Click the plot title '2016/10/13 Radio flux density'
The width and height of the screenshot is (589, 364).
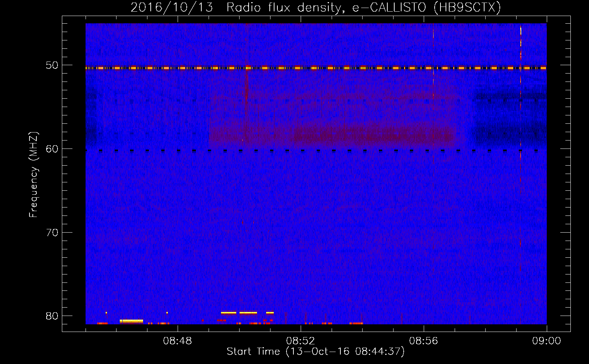(x=238, y=7)
